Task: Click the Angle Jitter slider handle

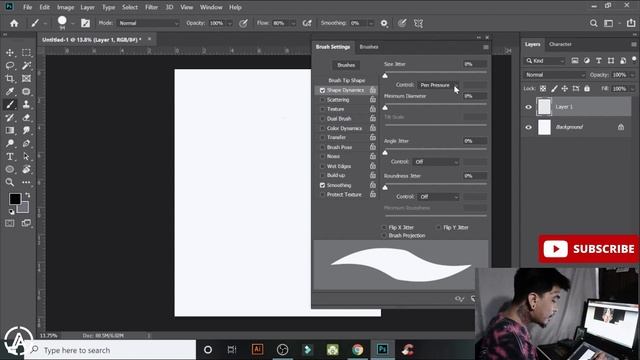Action: click(x=385, y=153)
